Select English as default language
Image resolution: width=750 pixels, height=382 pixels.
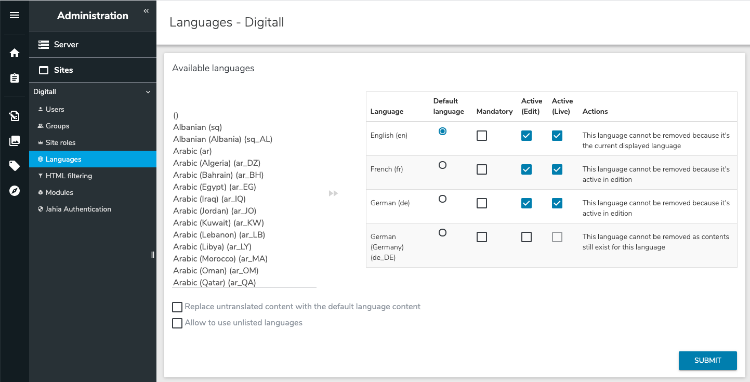coord(442,131)
